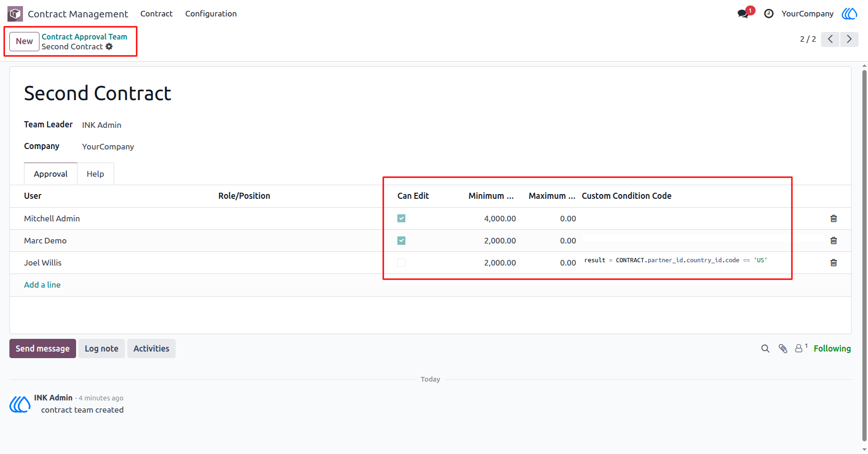Open the messages chat icon
The height and width of the screenshot is (454, 868).
click(743, 14)
